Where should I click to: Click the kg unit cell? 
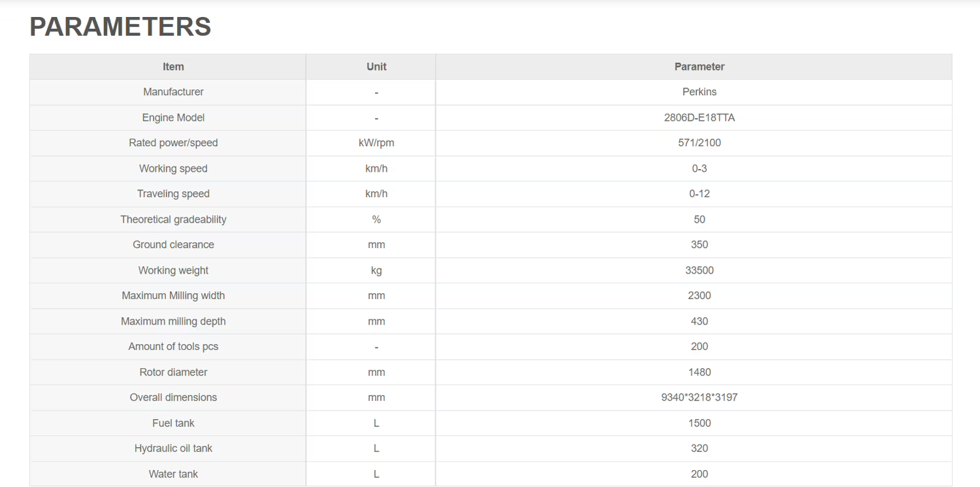(376, 270)
